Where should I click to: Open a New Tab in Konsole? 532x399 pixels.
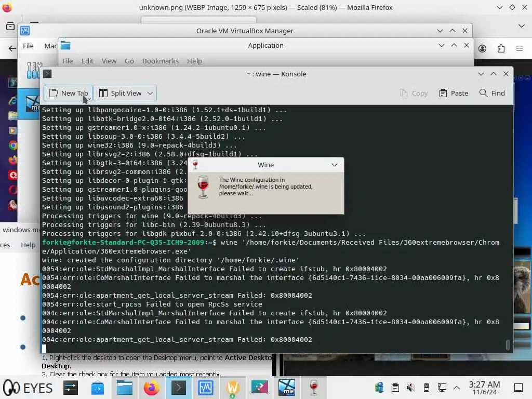(68, 93)
